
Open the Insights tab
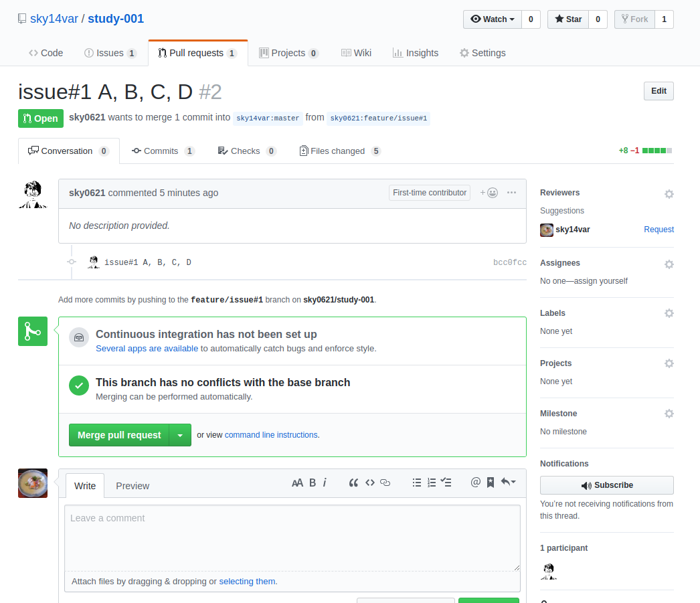pyautogui.click(x=416, y=53)
